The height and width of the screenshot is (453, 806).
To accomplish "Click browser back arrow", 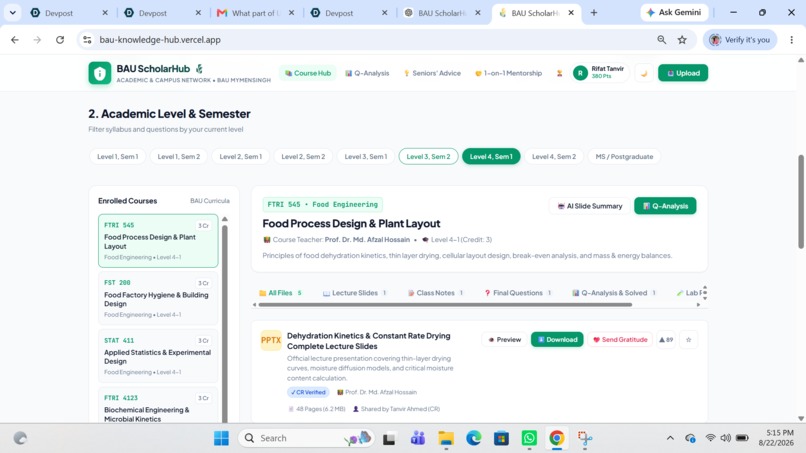I will (14, 40).
